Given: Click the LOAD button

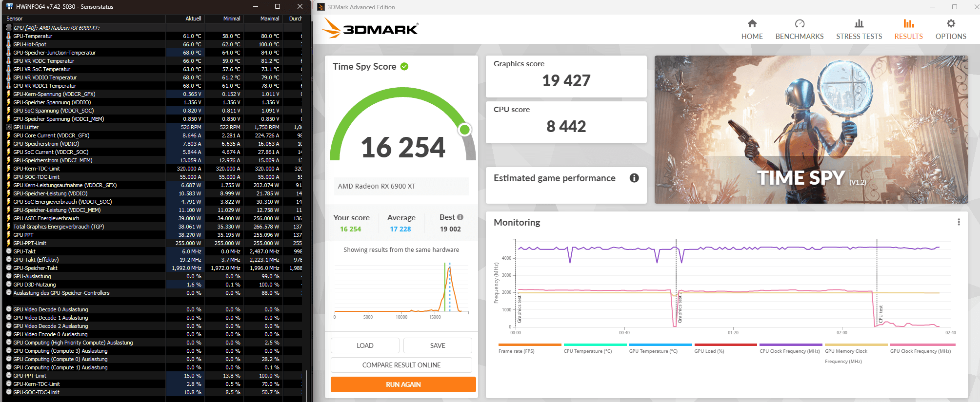Looking at the screenshot, I should 365,345.
